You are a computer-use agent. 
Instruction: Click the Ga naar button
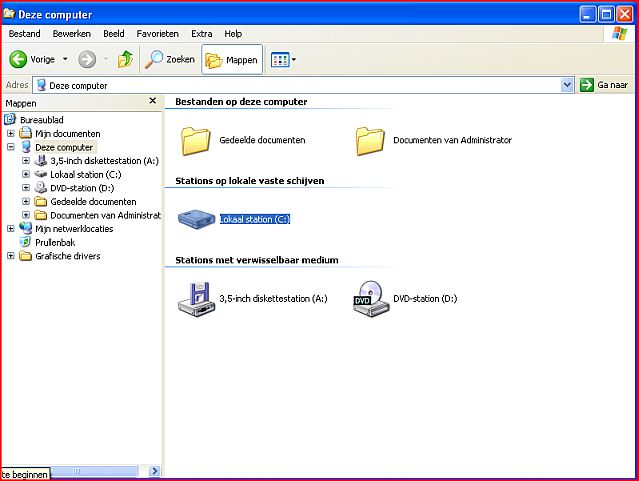[606, 85]
